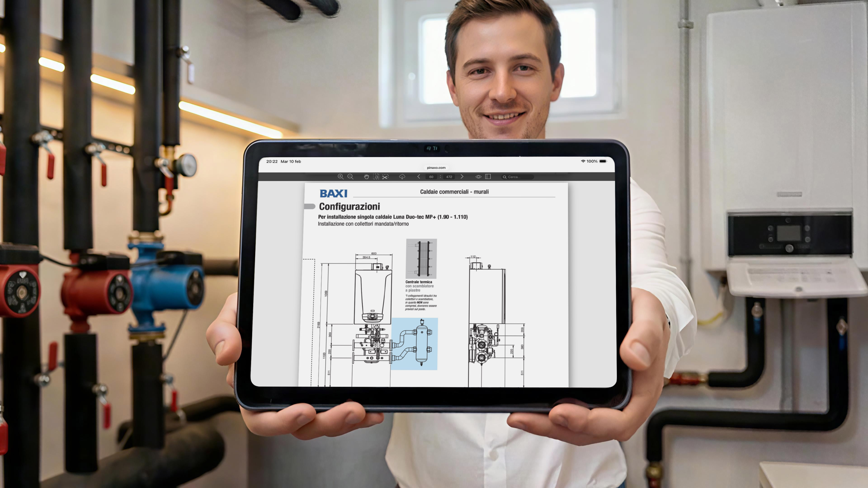Tap the pinaxo.com address bar

click(436, 168)
